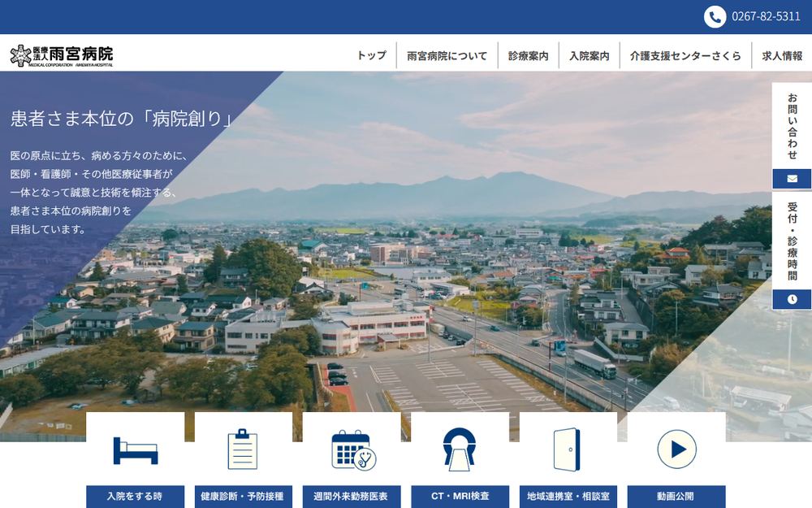Click the CT・MRI検査 button

460,497
